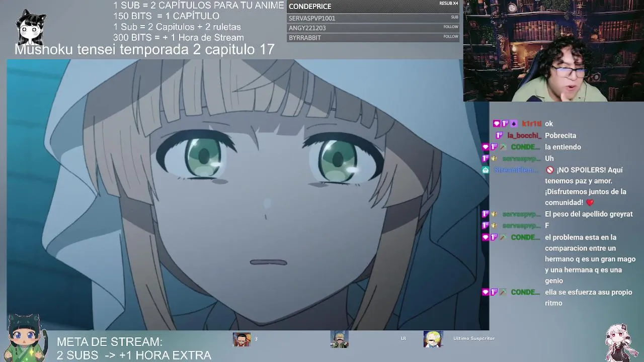The width and height of the screenshot is (644, 362).
Task: Click 'ella se esfuerza asu propio ritmo' message
Action: (x=588, y=298)
